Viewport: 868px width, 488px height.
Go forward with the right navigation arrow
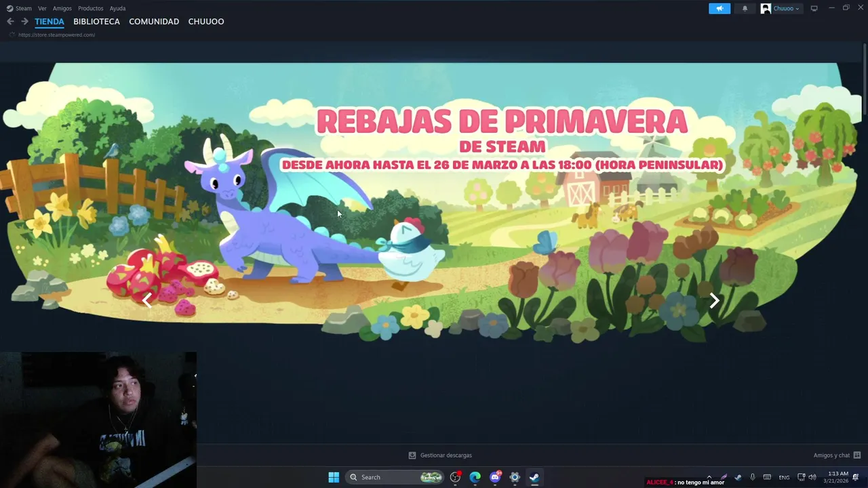pyautogui.click(x=24, y=22)
